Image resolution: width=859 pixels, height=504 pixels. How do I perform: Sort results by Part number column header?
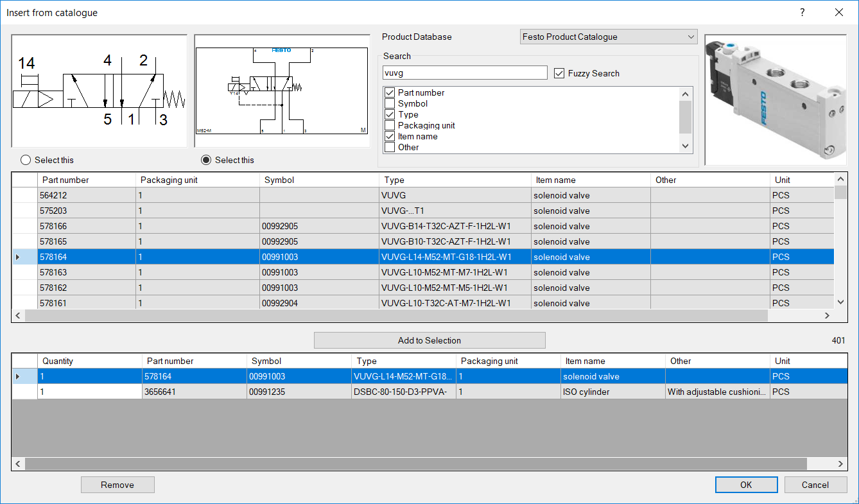tap(87, 180)
